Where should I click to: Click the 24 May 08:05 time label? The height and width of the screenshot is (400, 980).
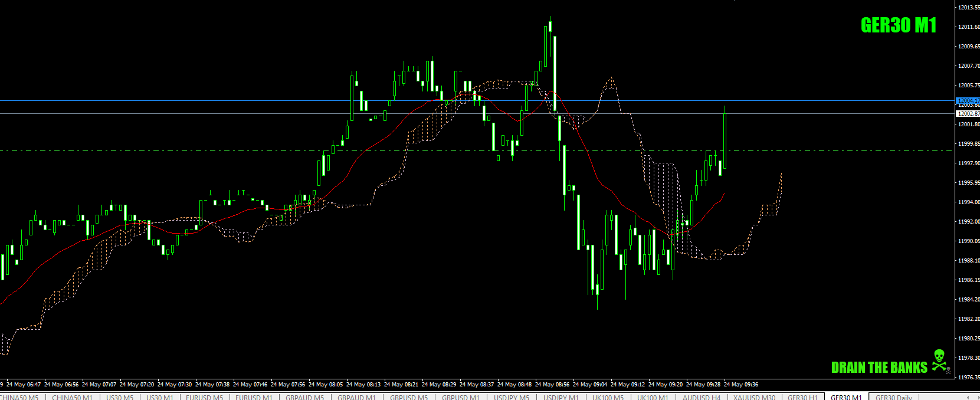pyautogui.click(x=326, y=384)
